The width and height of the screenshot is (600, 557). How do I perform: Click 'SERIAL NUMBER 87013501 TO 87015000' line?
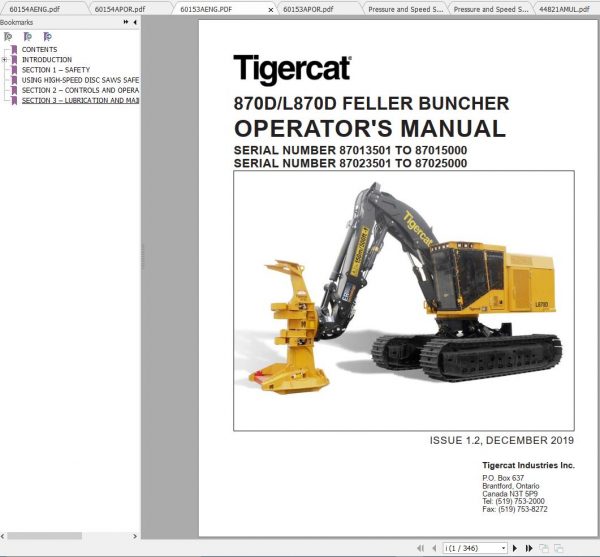350,150
